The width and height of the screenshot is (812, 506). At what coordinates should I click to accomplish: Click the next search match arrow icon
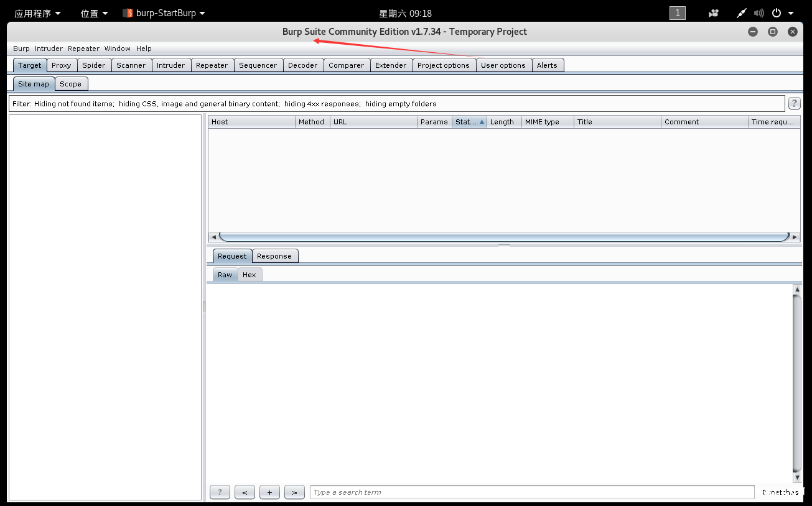pyautogui.click(x=294, y=492)
